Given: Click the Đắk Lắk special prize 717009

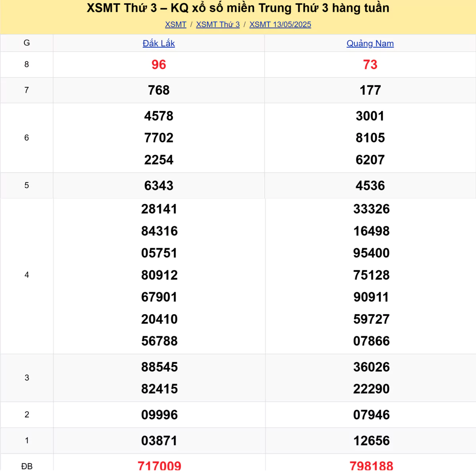Looking at the screenshot, I should pos(159,466).
